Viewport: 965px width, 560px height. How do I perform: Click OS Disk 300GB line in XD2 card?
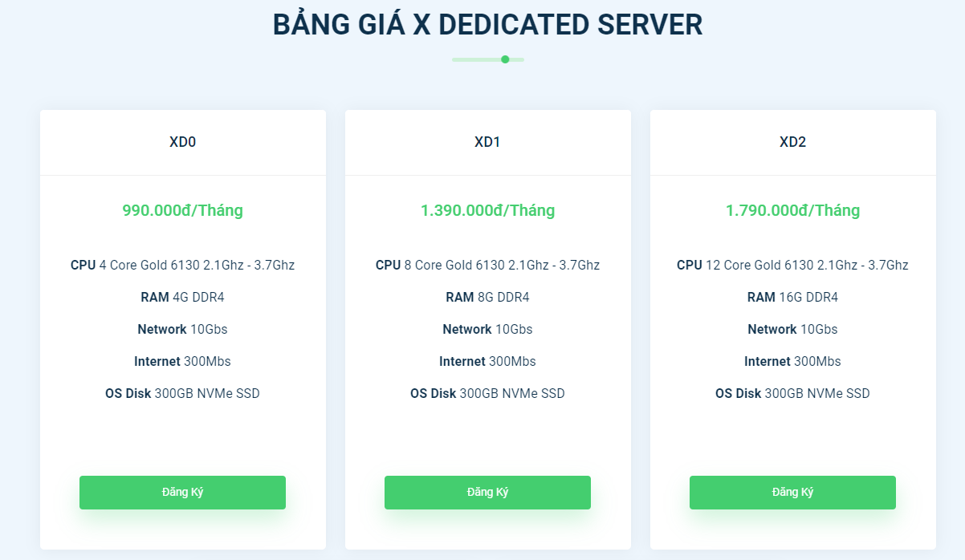pyautogui.click(x=792, y=393)
